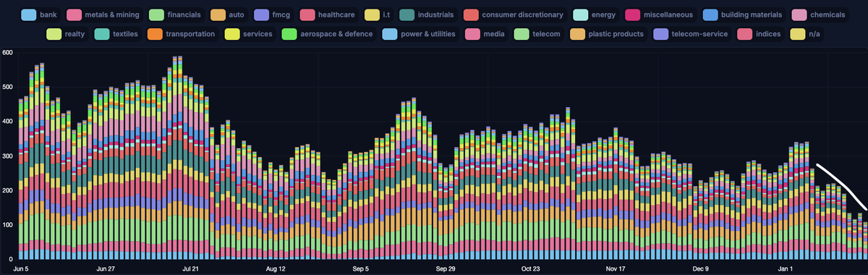Viewport: 868px width, 275px height.
Task: Click the "Sep 5" x-axis label
Action: [x=361, y=268]
